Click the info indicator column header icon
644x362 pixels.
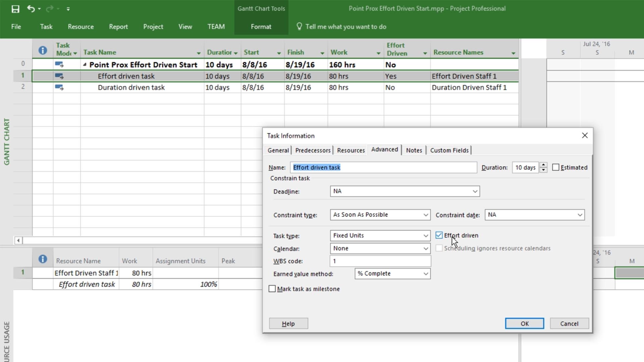coord(43,50)
